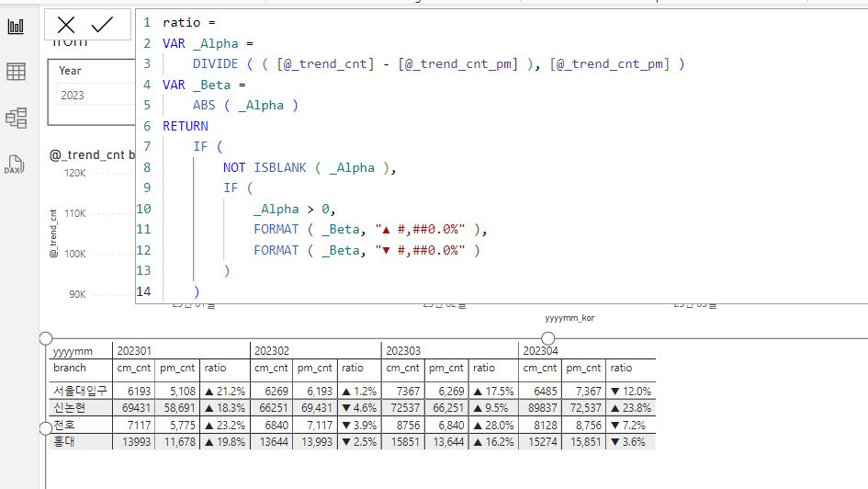Select the 신논현 branch row
Viewport: 868px width, 489px height.
[69, 408]
